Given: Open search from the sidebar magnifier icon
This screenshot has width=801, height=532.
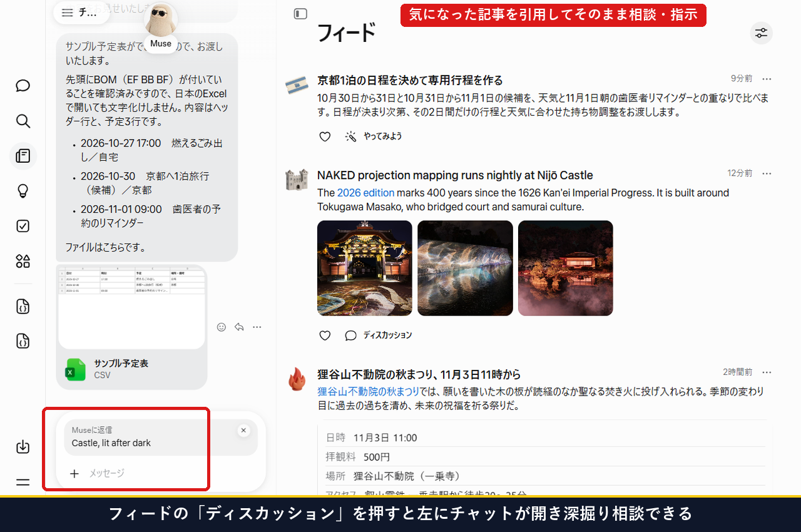Looking at the screenshot, I should point(23,121).
